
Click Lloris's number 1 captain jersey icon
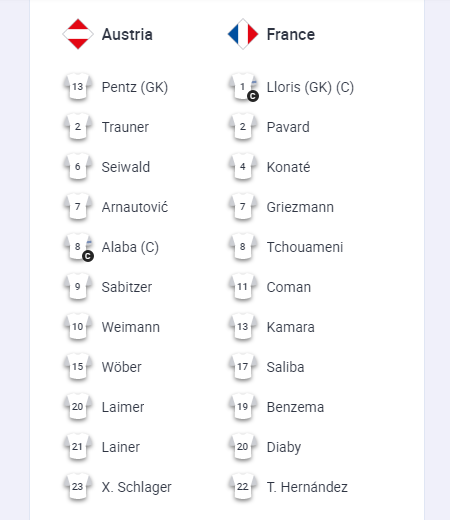pyautogui.click(x=244, y=87)
